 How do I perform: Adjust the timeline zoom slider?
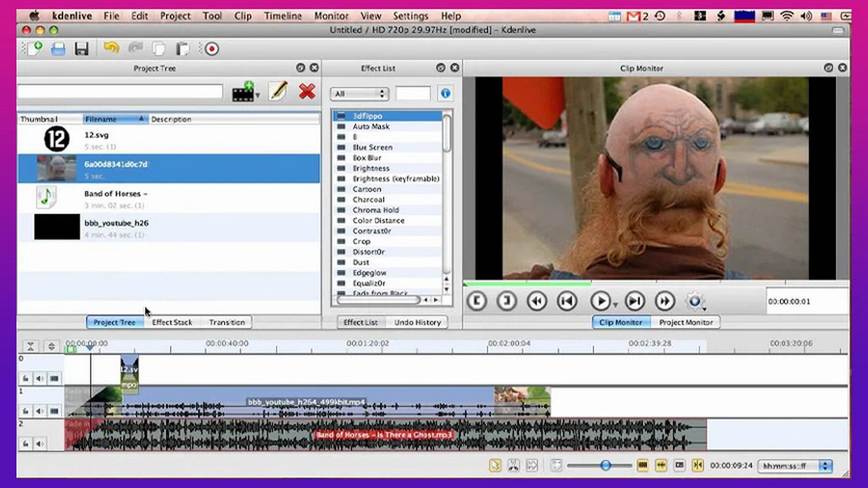[x=606, y=466]
